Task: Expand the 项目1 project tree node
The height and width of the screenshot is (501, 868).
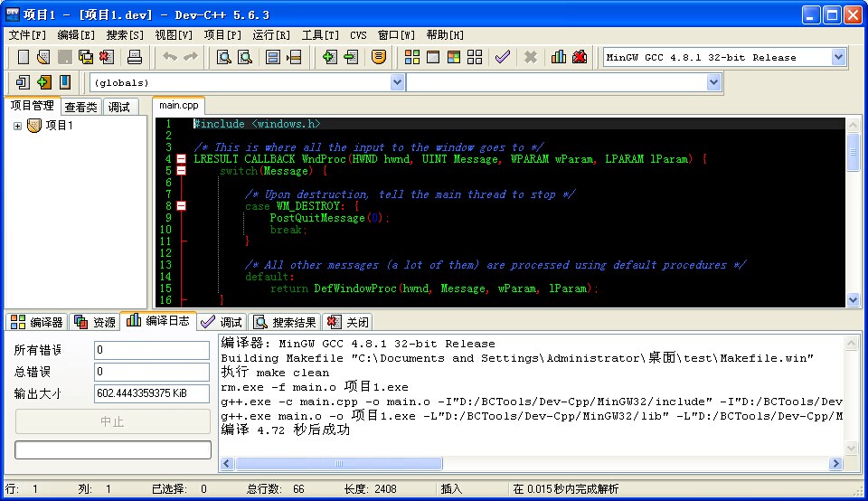Action: point(17,126)
